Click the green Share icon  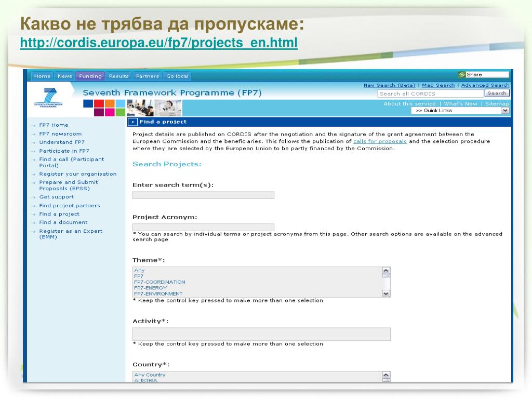coord(461,75)
